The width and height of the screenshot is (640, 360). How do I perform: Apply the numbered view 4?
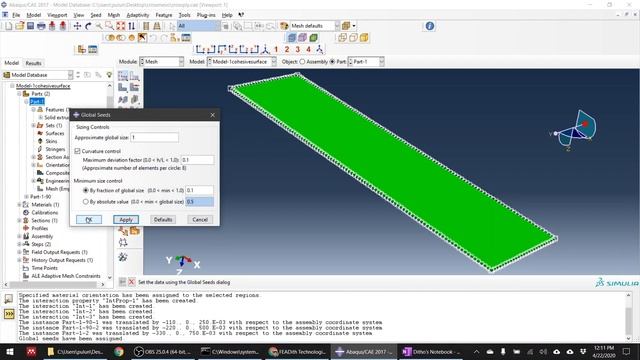[x=309, y=49]
